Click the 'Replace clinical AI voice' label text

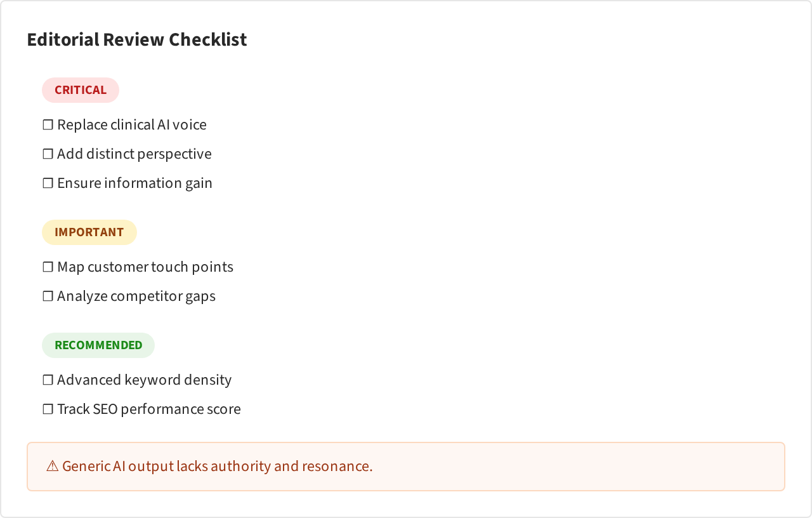pyautogui.click(x=132, y=125)
